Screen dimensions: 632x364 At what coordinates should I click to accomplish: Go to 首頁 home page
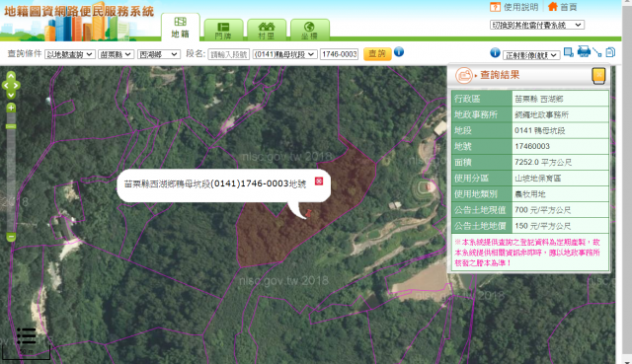[x=569, y=7]
